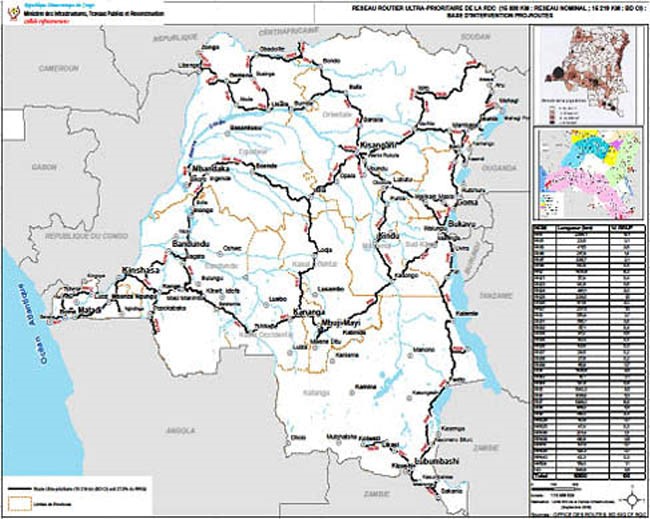Viewport: 650px width, 519px height.
Task: Select the Goma city marker
Action: (467, 205)
